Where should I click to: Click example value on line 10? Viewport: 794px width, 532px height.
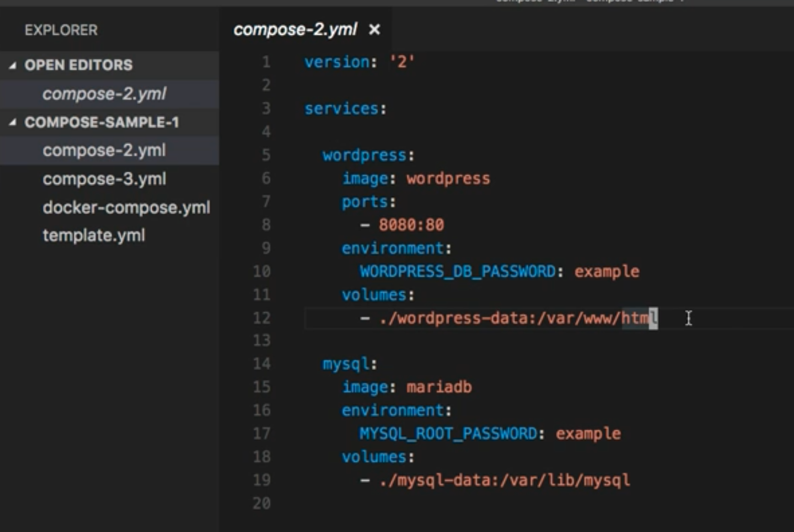coord(607,272)
